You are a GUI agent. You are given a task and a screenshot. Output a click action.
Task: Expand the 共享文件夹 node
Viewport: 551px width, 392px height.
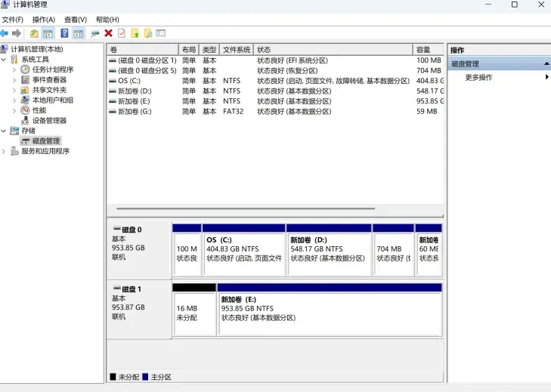[x=14, y=90]
